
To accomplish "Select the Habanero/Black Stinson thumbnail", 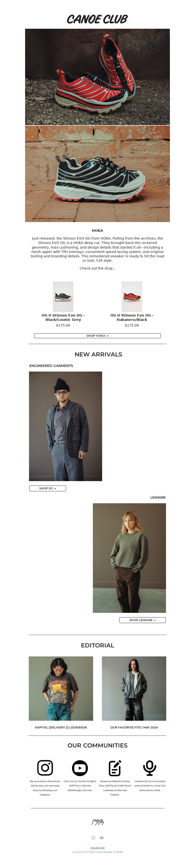I will (x=132, y=297).
